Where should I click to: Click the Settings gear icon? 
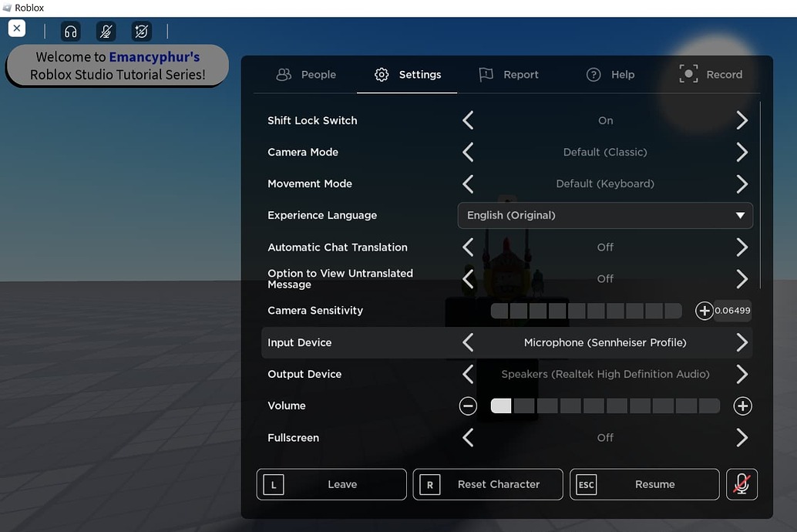(381, 74)
